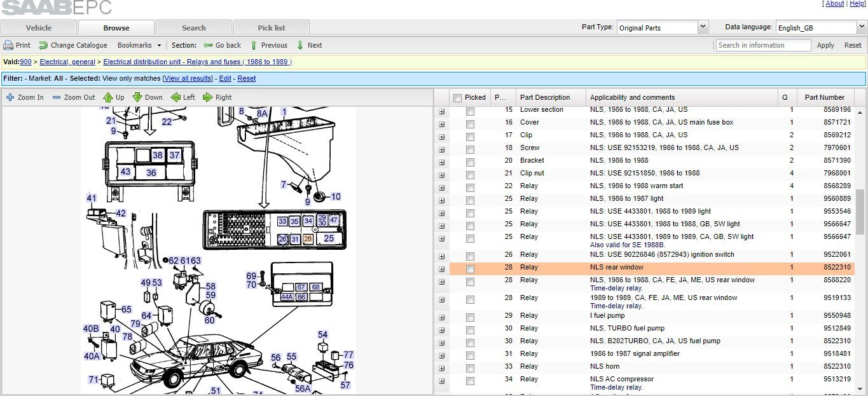The image size is (868, 396).
Task: Tick the Picked header checkbox
Action: point(457,98)
